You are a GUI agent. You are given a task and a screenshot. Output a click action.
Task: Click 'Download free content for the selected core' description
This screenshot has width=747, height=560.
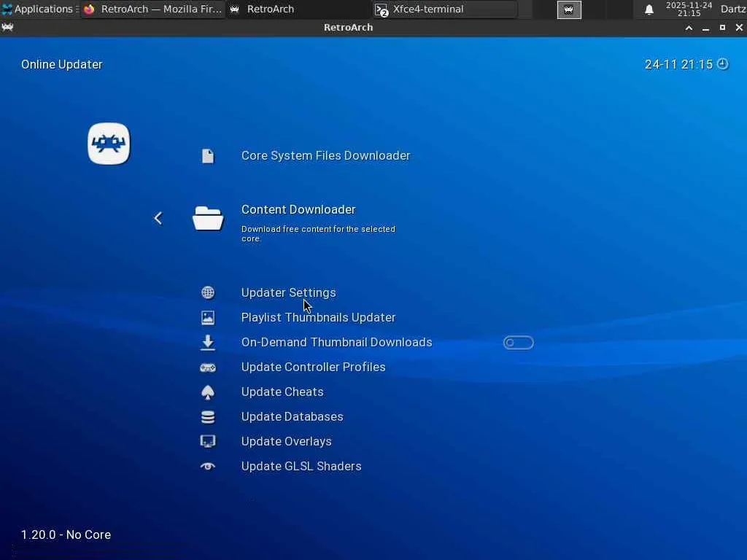pyautogui.click(x=318, y=234)
